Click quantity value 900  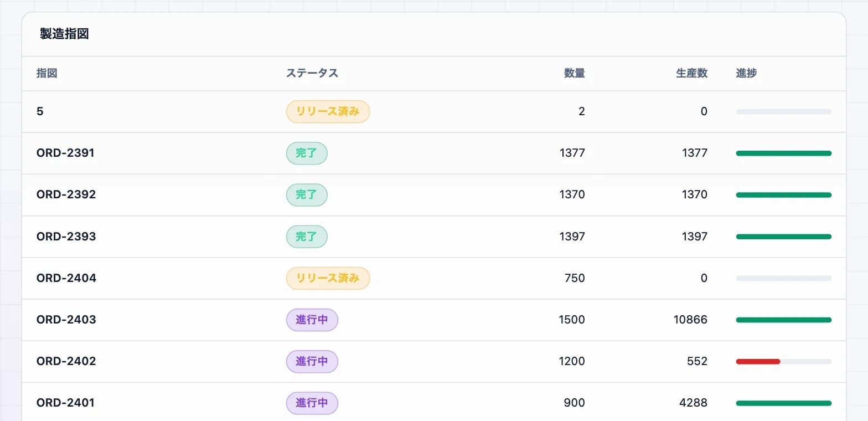pyautogui.click(x=575, y=403)
